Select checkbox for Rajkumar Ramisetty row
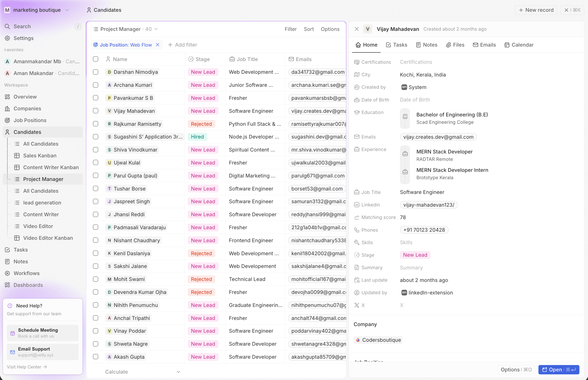This screenshot has width=588, height=380. click(95, 124)
